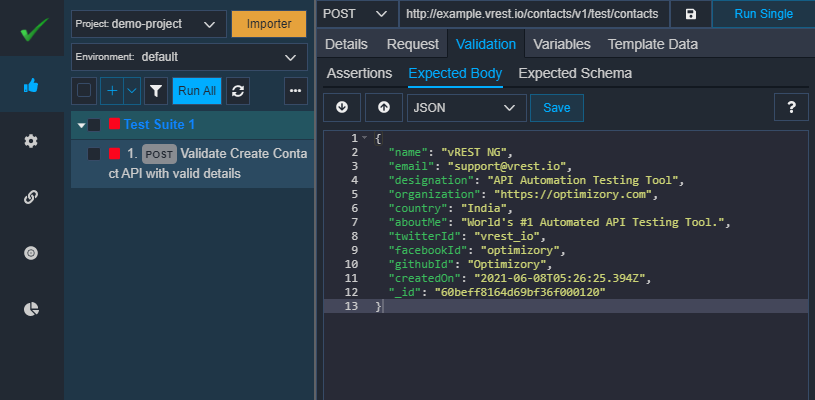This screenshot has height=400, width=815.
Task: Open the Expected Schema sub-tab
Action: coord(575,74)
